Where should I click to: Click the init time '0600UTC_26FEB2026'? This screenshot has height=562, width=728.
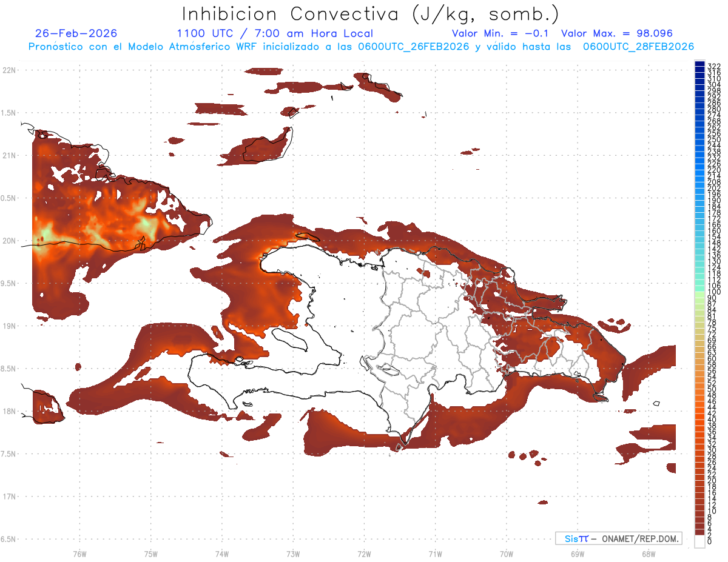pyautogui.click(x=413, y=47)
